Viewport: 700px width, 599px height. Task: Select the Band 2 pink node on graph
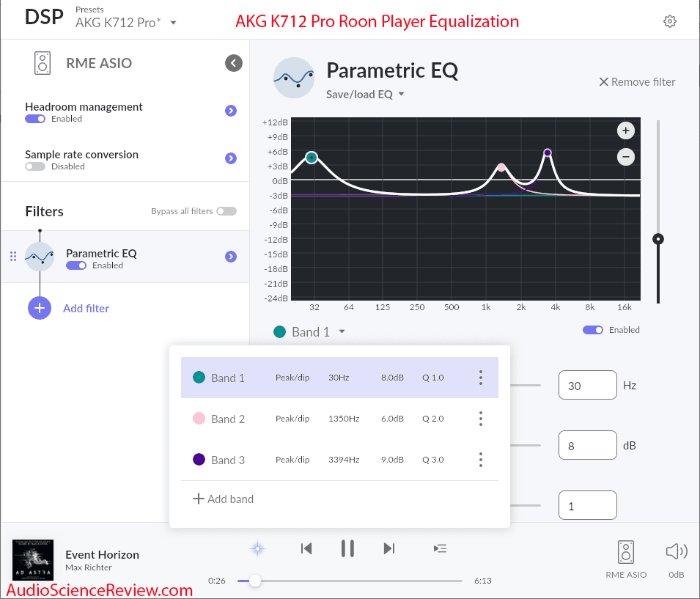pos(501,167)
